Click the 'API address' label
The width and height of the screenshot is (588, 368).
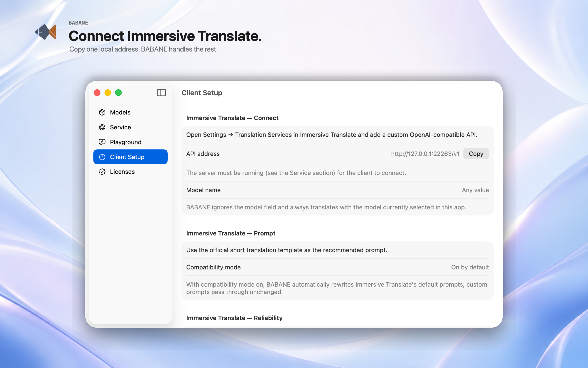(203, 154)
